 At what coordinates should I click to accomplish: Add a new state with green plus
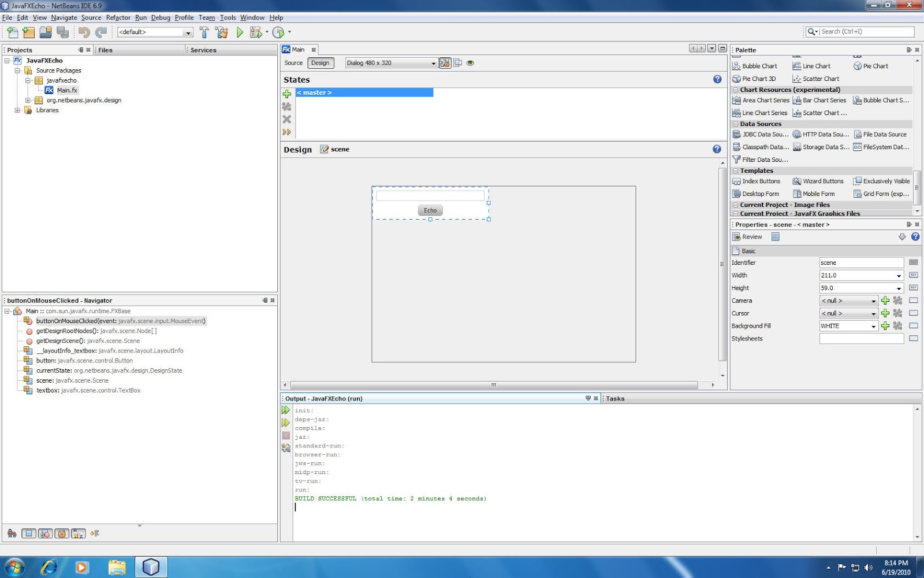286,94
